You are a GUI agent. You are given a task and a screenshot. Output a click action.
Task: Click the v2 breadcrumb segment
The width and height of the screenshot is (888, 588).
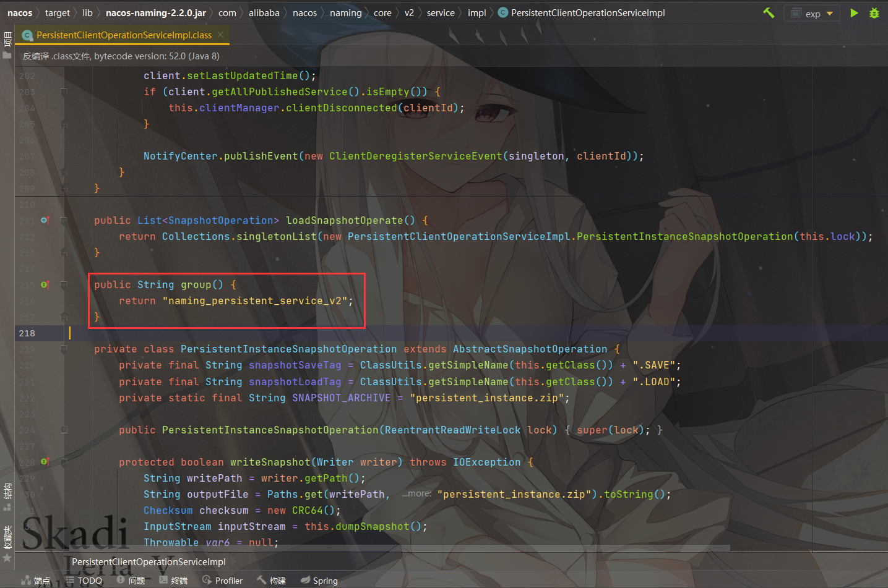[409, 12]
